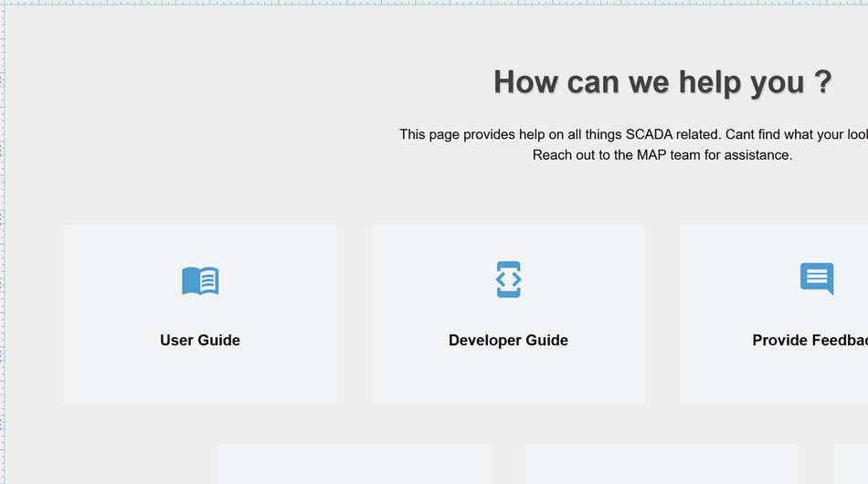Click the code brackets icon above Developer Guide
Viewport: 868px width, 484px height.
point(508,279)
